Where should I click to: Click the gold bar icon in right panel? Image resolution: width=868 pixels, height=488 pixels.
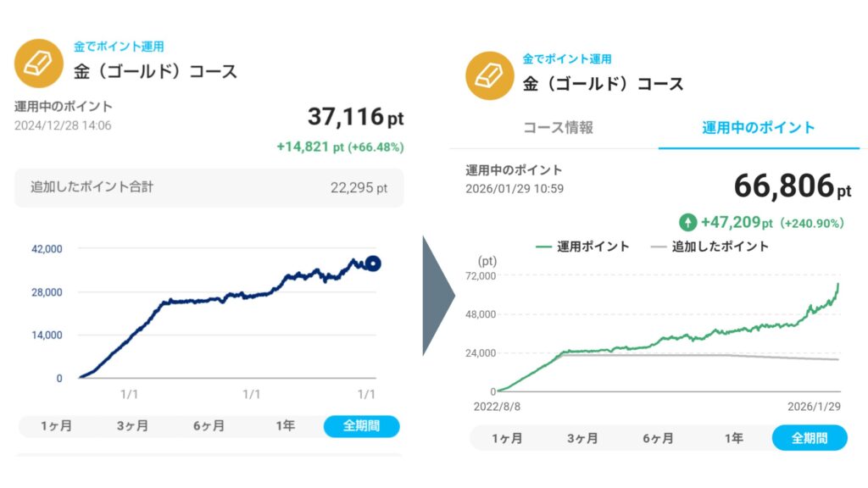(489, 76)
